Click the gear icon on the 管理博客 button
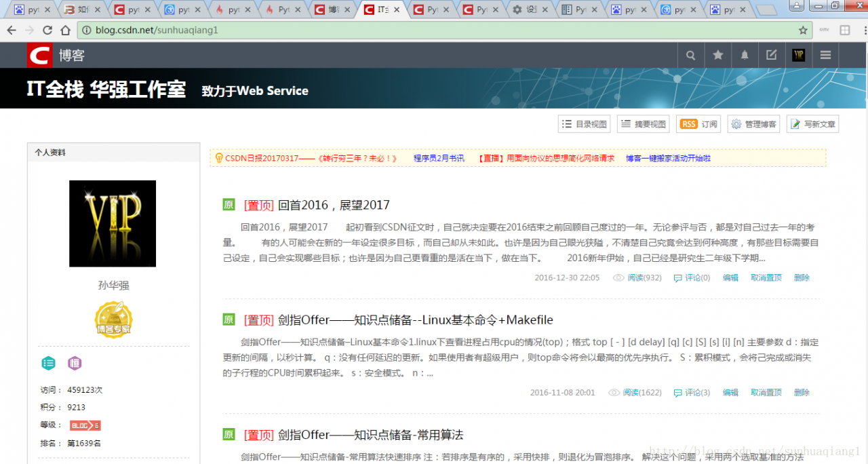 point(736,123)
